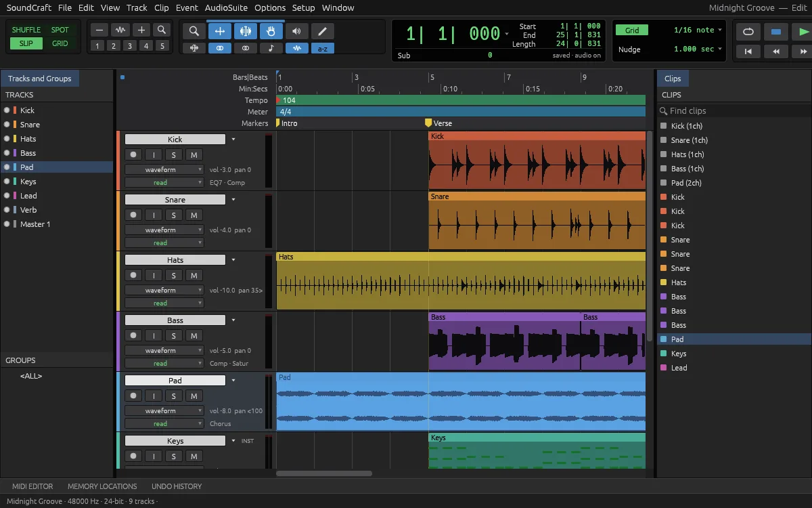Click the blue stop button
812x508 pixels.
[x=776, y=31]
